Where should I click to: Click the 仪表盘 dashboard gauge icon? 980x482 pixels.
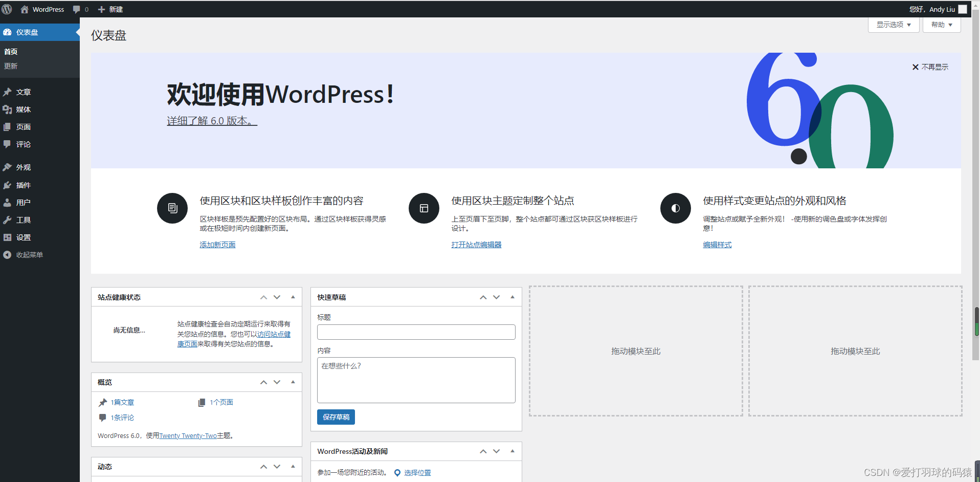(7, 32)
